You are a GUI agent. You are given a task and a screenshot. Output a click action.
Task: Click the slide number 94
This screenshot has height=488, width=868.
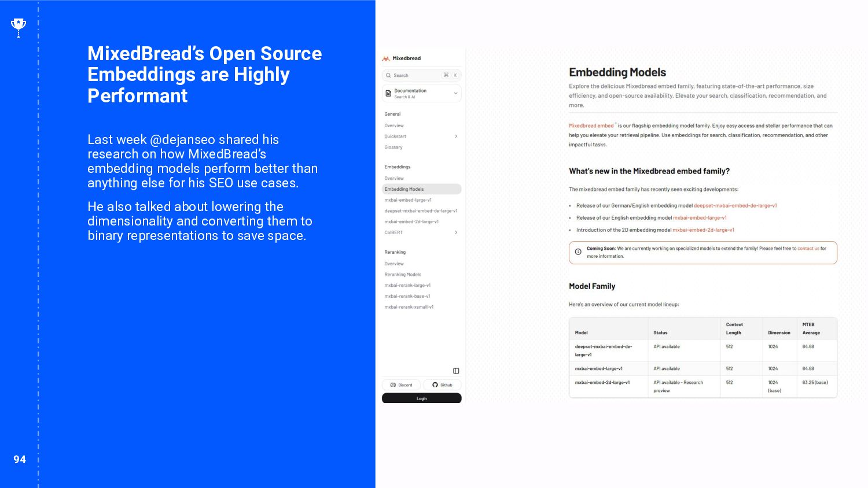(x=20, y=460)
